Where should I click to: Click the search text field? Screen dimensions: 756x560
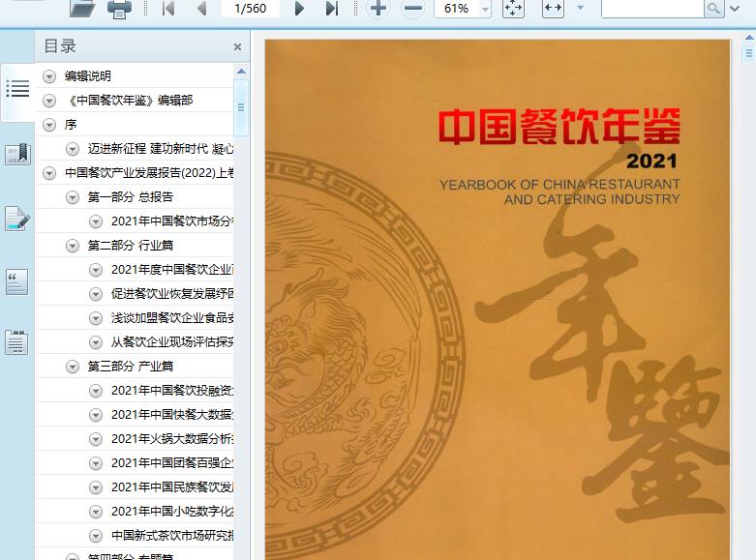click(652, 8)
